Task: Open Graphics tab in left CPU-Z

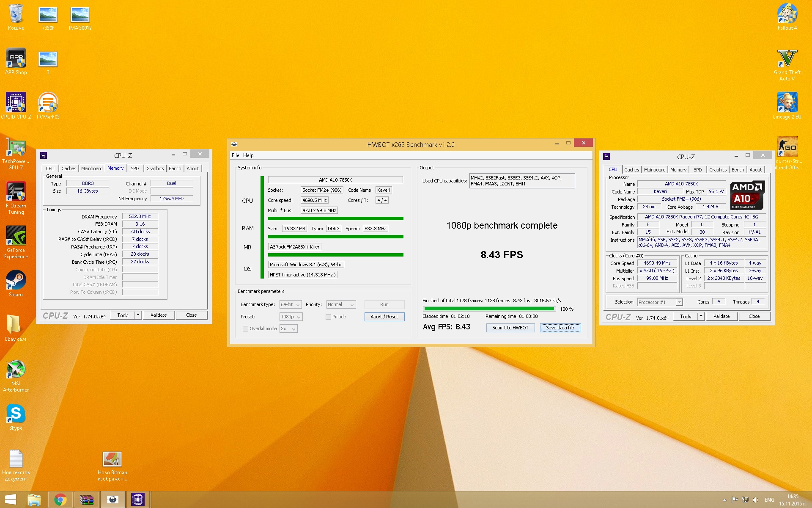Action: coord(155,168)
